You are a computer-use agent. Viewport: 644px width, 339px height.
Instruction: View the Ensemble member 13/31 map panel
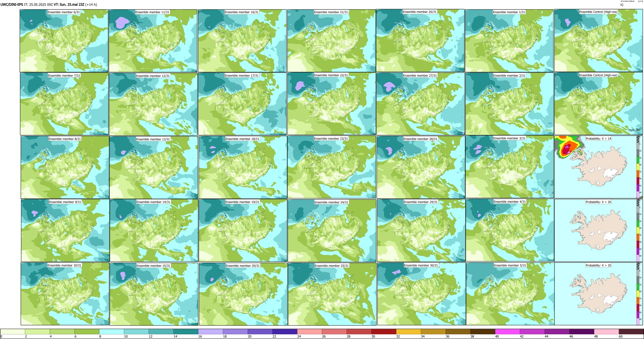pyautogui.click(x=154, y=167)
